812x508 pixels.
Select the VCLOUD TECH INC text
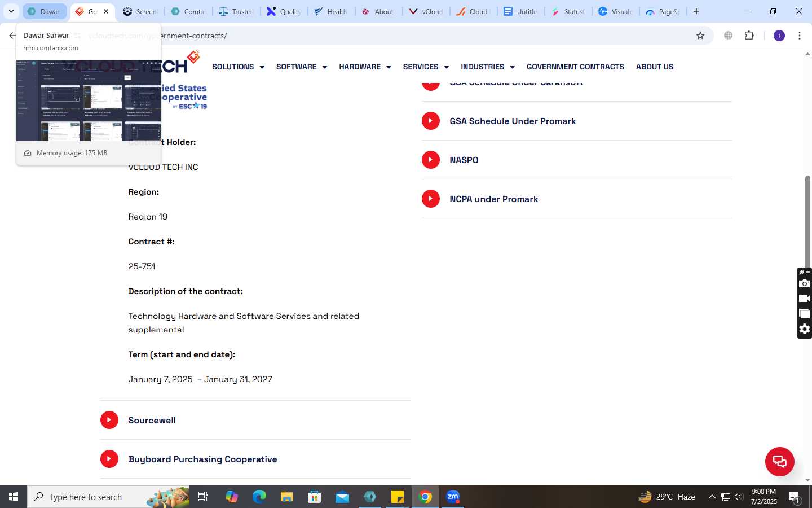coord(163,167)
